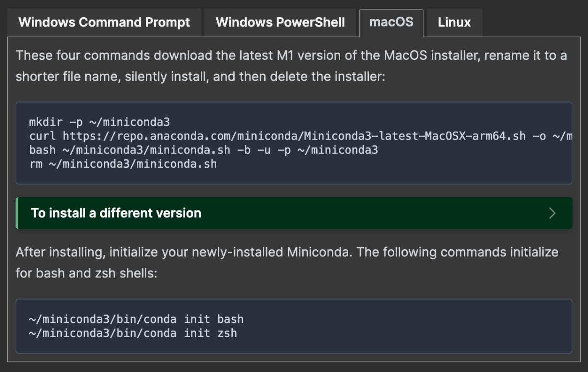Switch to the Windows Command Prompt tab

coord(104,22)
